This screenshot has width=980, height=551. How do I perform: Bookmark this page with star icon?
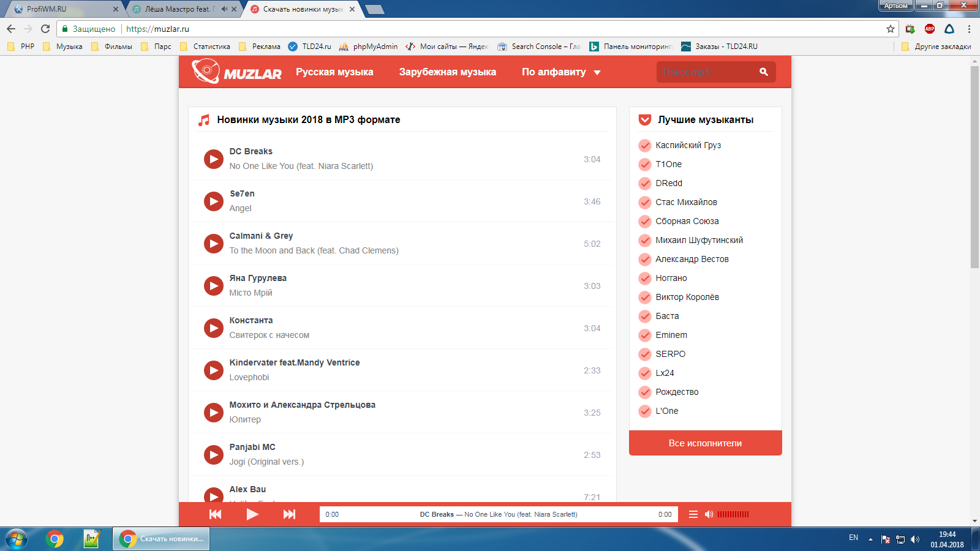click(x=891, y=29)
